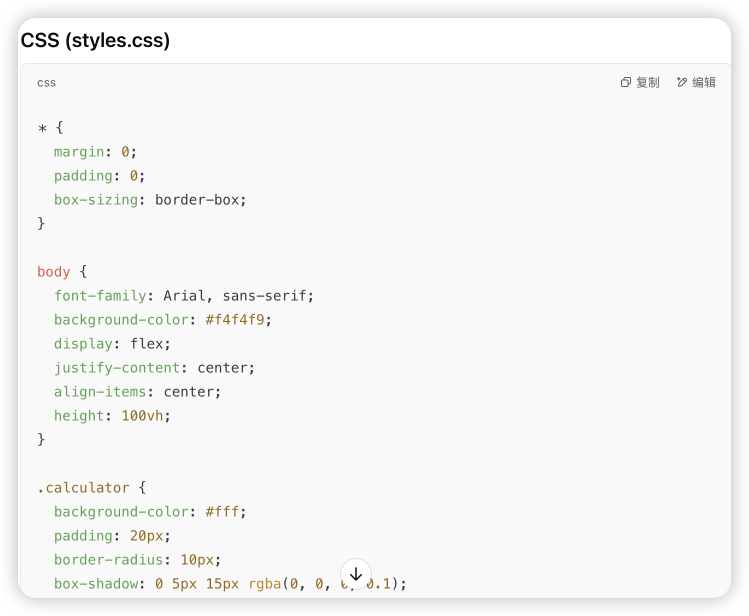Click the justify-content property name

117,368
